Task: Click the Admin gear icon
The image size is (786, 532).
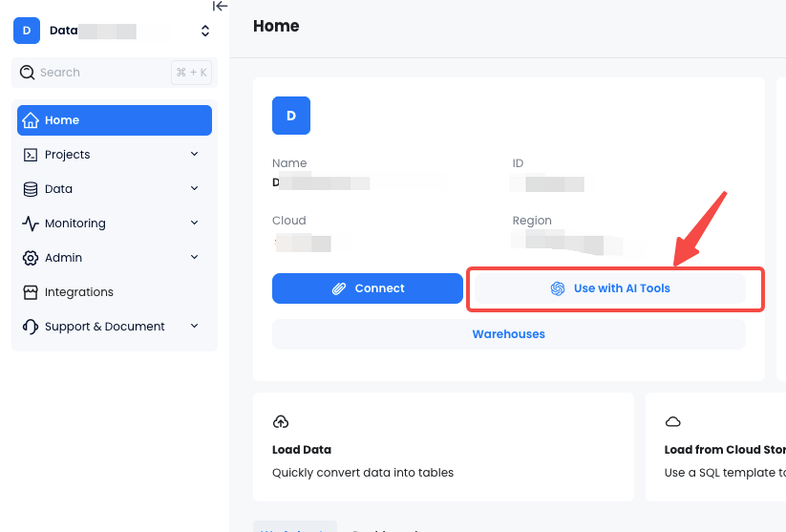Action: (31, 258)
